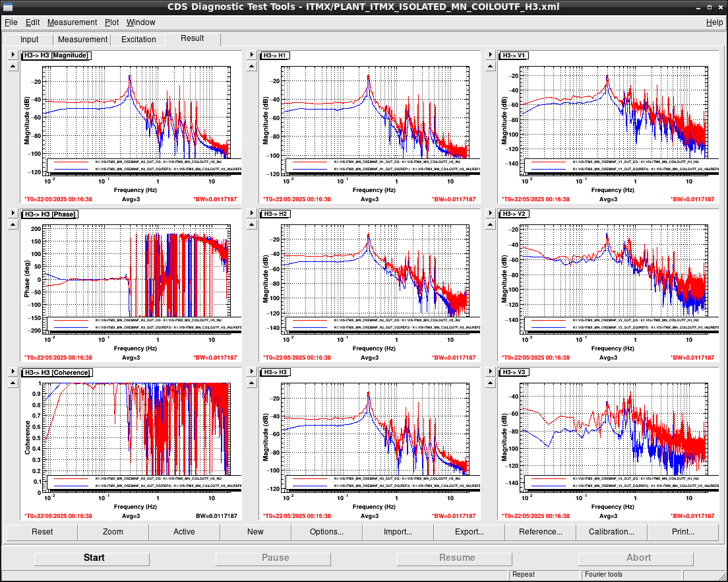
Task: Click the Repeat status field
Action: pyautogui.click(x=544, y=575)
